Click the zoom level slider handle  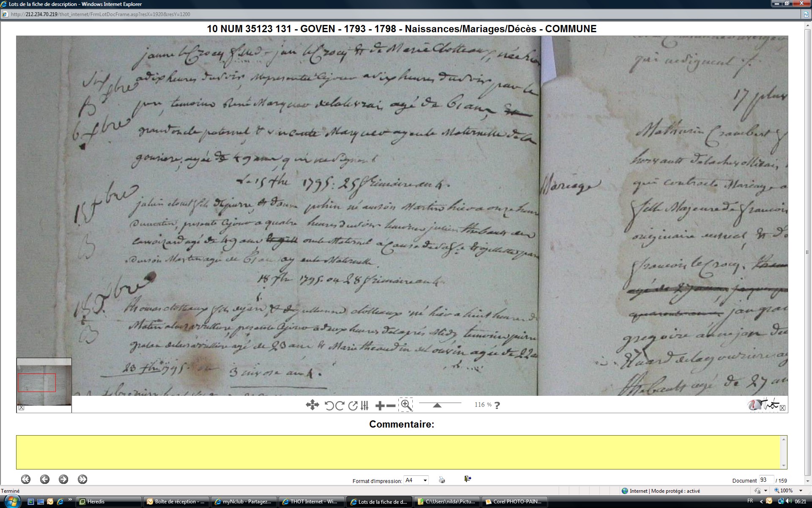tap(437, 405)
